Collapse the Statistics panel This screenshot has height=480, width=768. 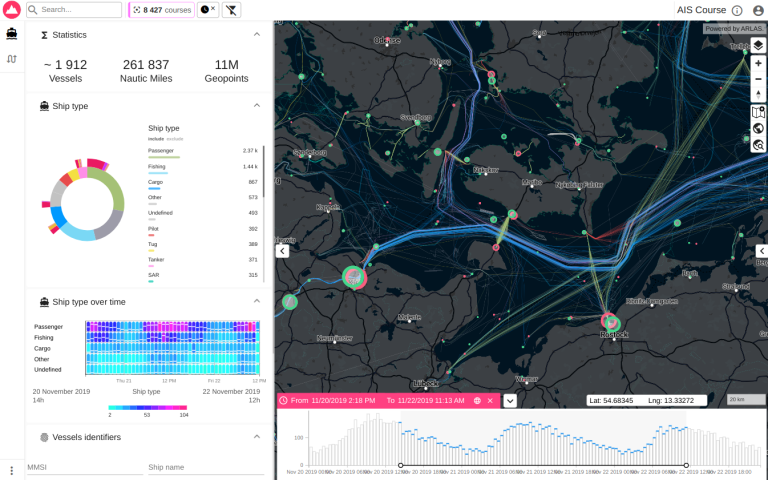point(257,34)
